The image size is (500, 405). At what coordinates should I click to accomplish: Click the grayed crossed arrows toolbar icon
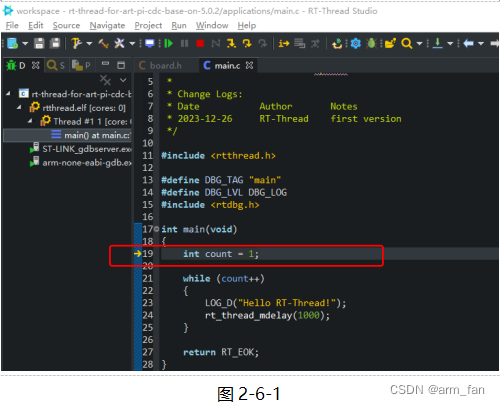click(315, 43)
